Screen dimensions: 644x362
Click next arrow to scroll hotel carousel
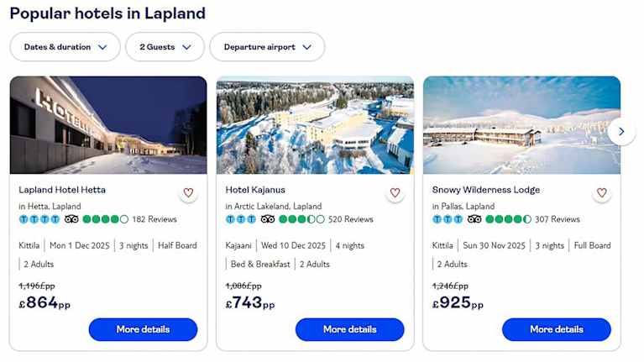pyautogui.click(x=621, y=131)
